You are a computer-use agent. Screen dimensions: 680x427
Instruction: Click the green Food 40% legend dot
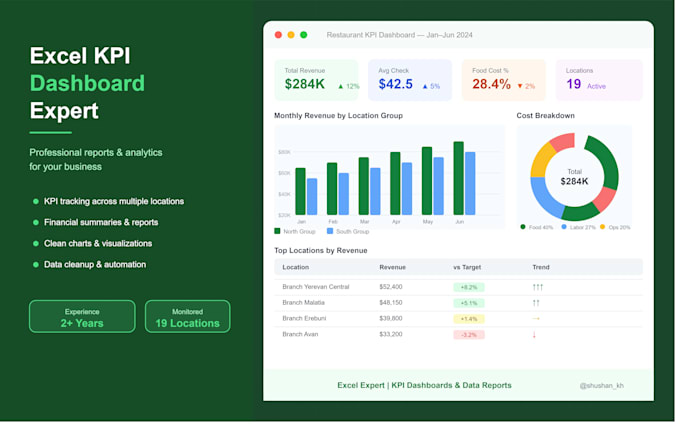523,227
